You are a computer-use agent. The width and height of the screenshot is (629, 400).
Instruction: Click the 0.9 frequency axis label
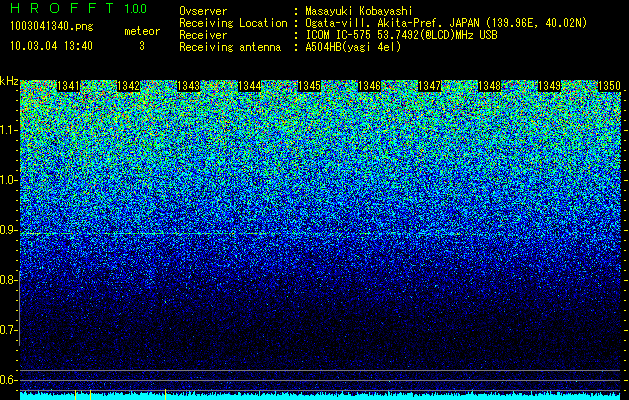point(8,230)
